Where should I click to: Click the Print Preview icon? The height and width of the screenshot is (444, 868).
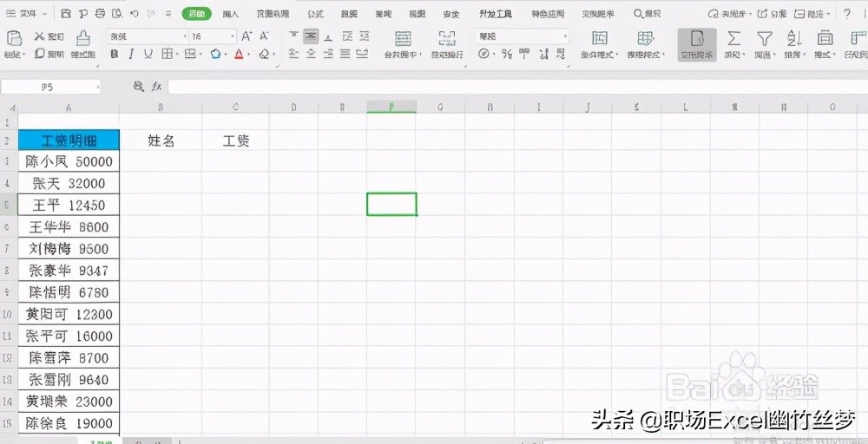click(117, 13)
